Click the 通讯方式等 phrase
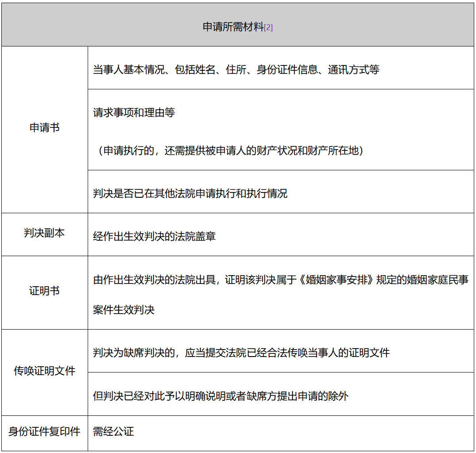This screenshot has width=476, height=453. pyautogui.click(x=354, y=70)
